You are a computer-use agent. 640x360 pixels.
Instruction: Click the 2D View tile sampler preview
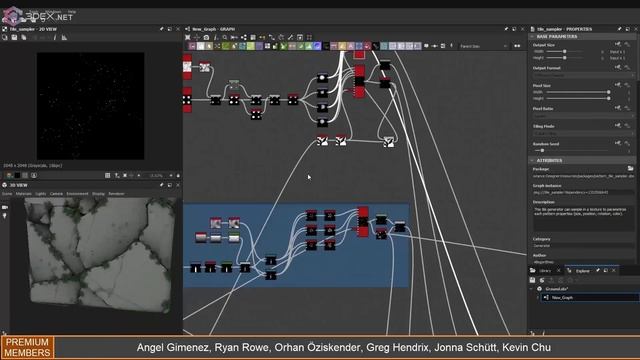tap(90, 106)
